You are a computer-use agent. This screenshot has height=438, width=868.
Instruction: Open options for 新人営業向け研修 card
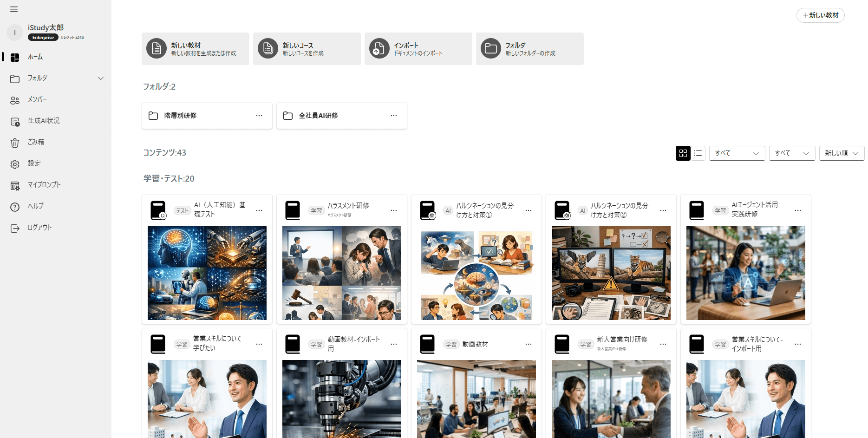pos(663,344)
